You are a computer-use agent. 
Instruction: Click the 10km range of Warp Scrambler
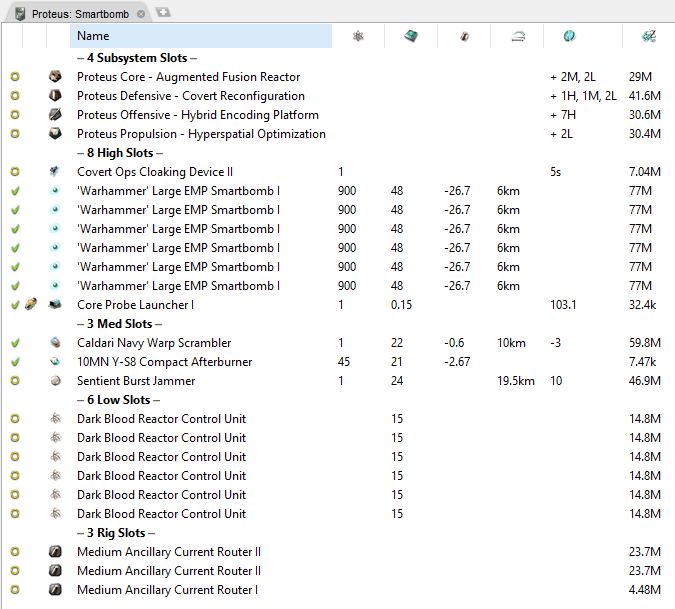click(511, 343)
